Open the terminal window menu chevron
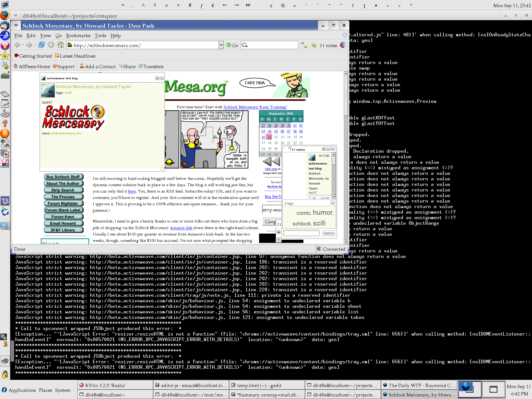This screenshot has width=532, height=399. pyautogui.click(x=16, y=16)
